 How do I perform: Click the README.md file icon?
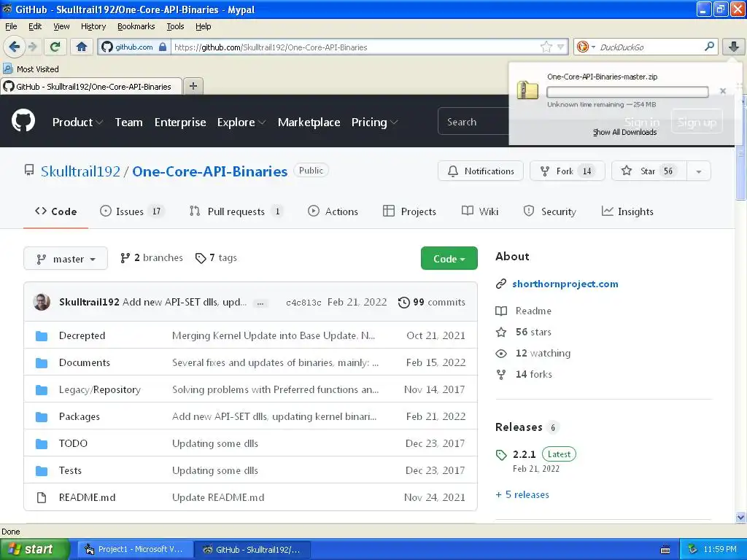tap(42, 497)
